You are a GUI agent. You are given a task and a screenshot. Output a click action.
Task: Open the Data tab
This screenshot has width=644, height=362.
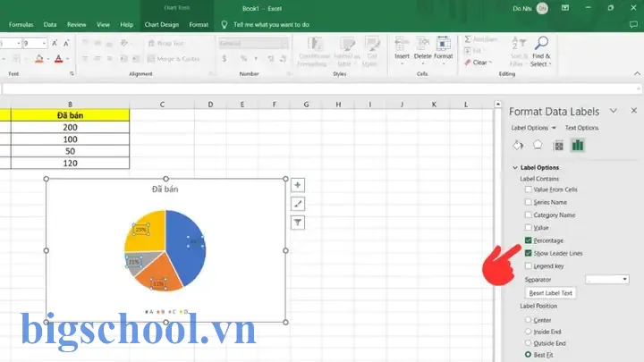[x=50, y=25]
